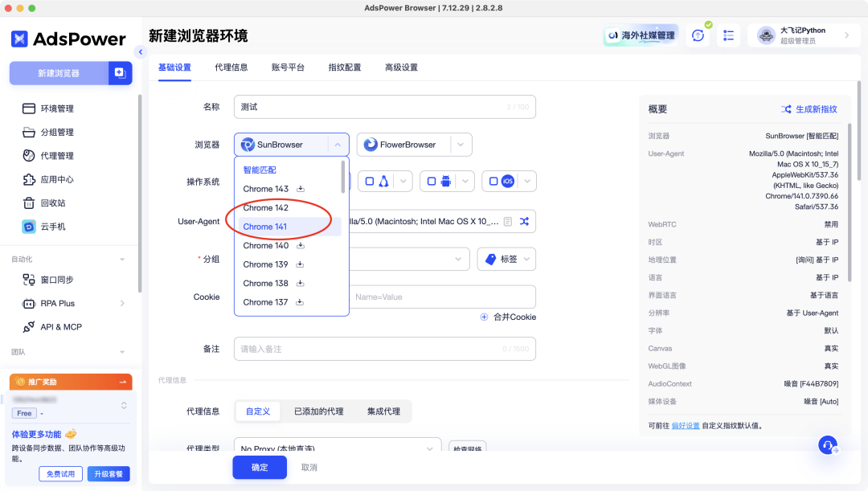Open the FlowerBrowser version dropdown

[461, 145]
